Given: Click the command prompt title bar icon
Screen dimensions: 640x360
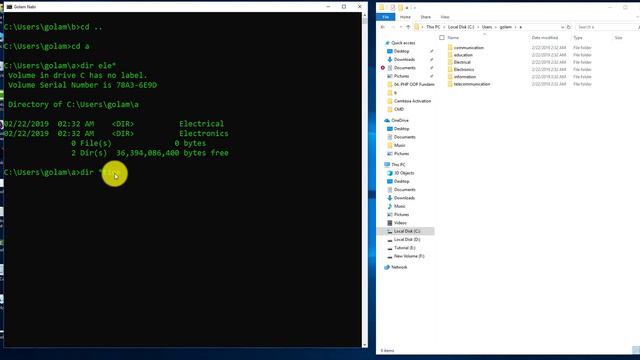Looking at the screenshot, I should coord(9,7).
